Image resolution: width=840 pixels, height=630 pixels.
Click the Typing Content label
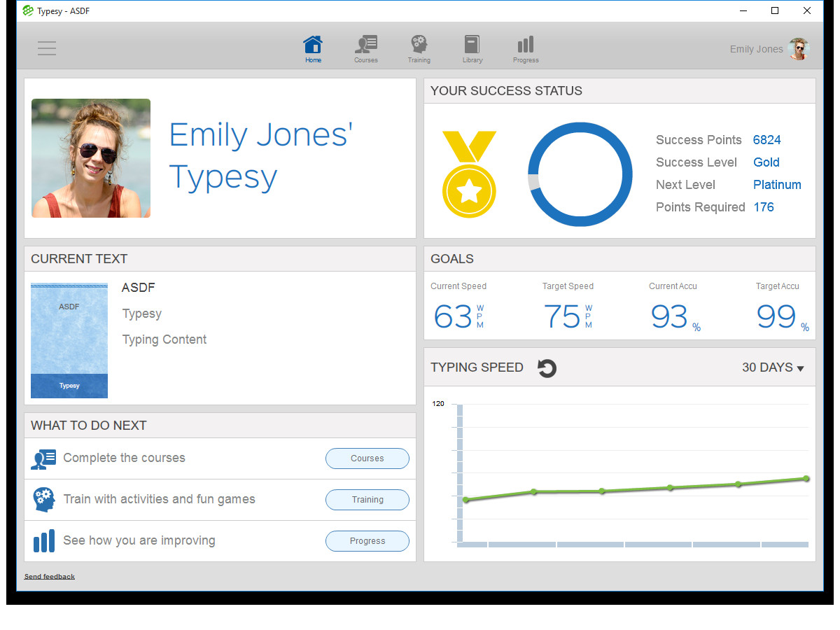164,339
